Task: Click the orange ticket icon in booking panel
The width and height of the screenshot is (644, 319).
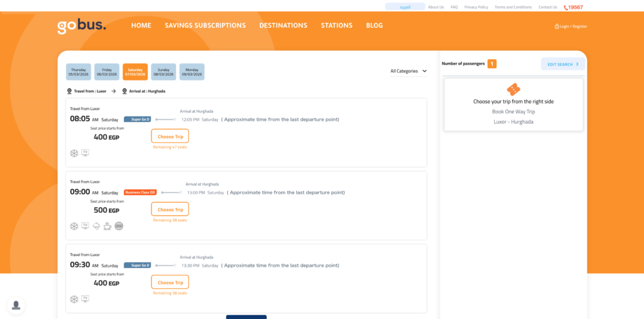Action: pyautogui.click(x=513, y=89)
